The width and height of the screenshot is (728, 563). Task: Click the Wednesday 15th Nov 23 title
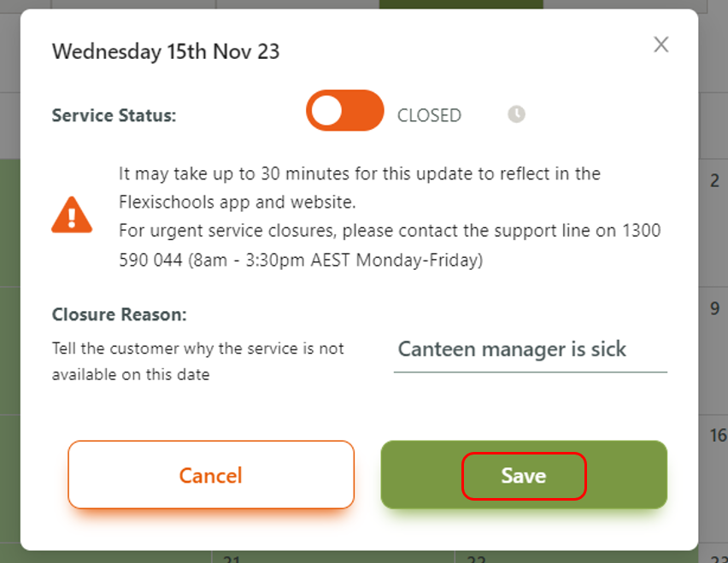tap(166, 51)
